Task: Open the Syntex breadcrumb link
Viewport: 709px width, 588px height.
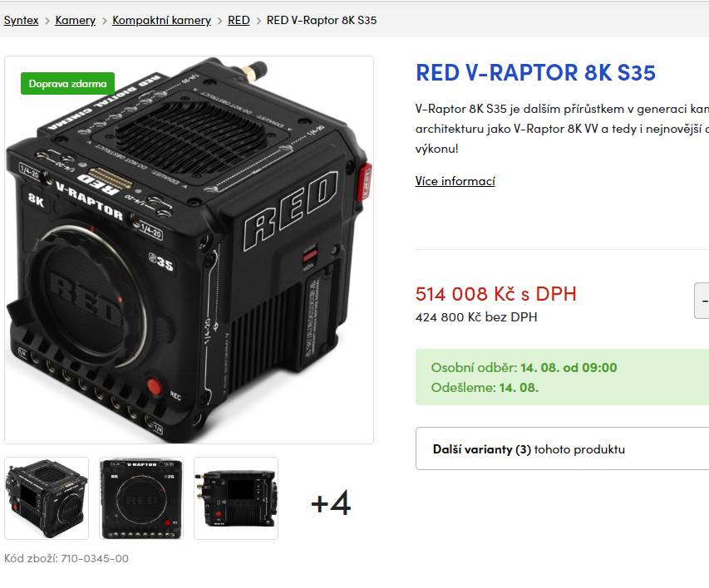Action: click(21, 20)
